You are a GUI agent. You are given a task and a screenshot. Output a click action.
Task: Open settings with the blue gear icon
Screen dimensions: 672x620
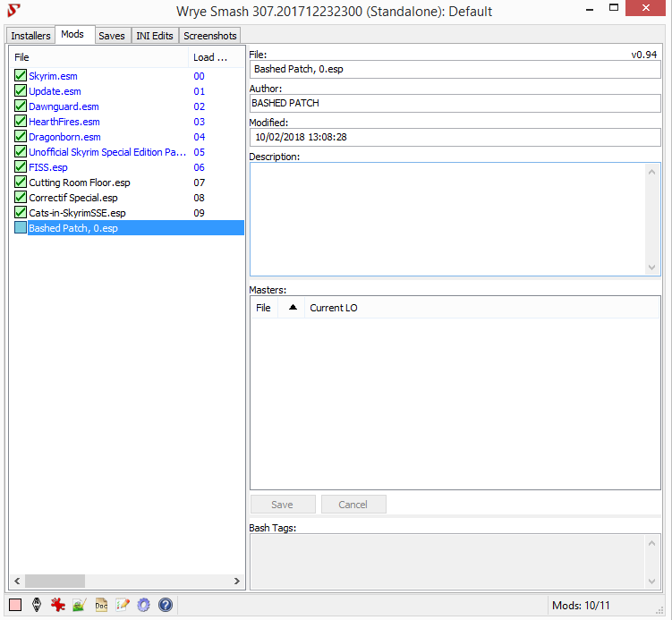click(x=143, y=605)
